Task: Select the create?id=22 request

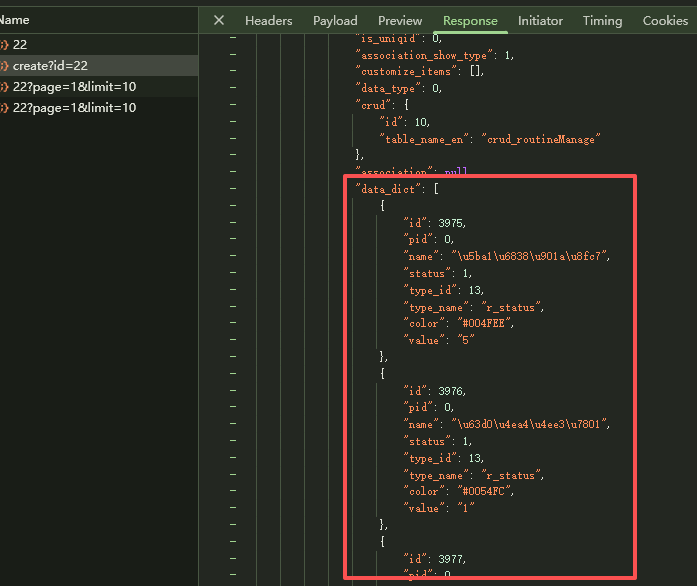Action: pos(50,66)
